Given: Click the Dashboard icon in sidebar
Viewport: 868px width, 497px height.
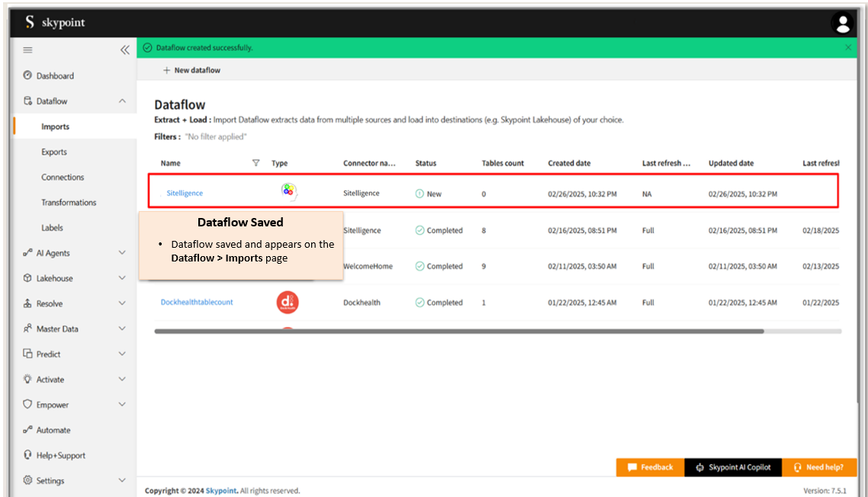Looking at the screenshot, I should pos(28,75).
